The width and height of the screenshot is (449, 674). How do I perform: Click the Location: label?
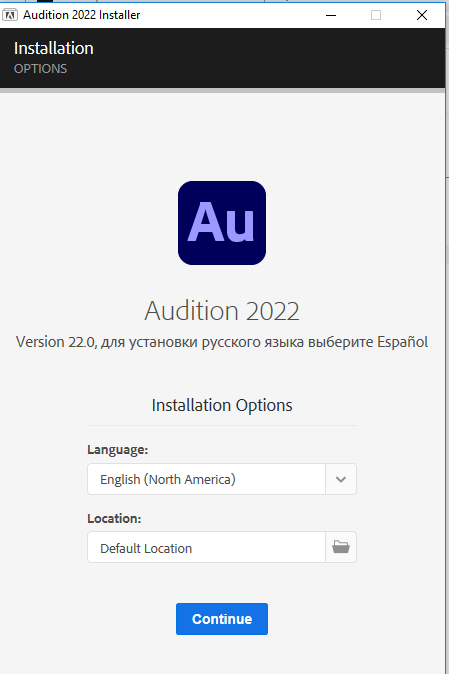click(114, 518)
